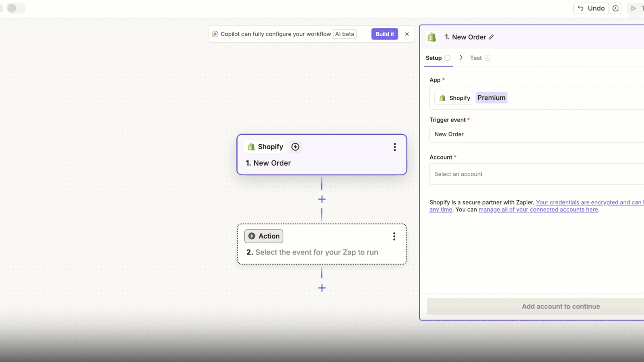Open the connected accounts management link

click(x=538, y=209)
